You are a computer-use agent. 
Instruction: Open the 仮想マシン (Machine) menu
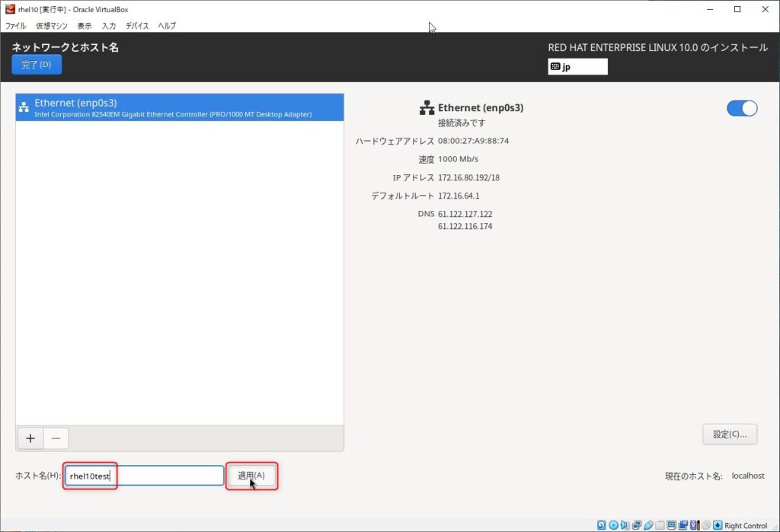pos(52,26)
